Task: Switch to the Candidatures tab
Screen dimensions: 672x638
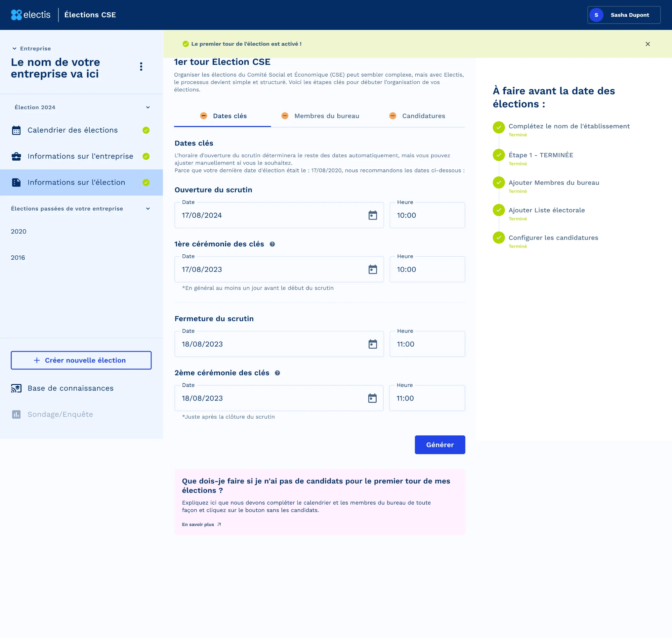Action: click(x=417, y=116)
